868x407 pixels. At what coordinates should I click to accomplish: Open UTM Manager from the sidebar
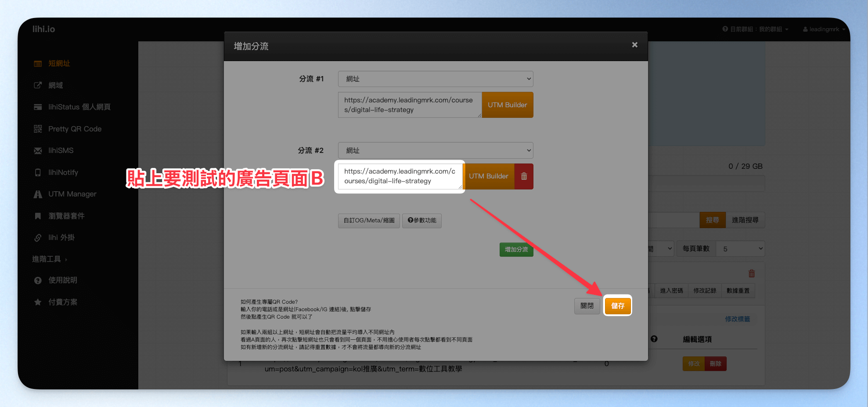(72, 194)
